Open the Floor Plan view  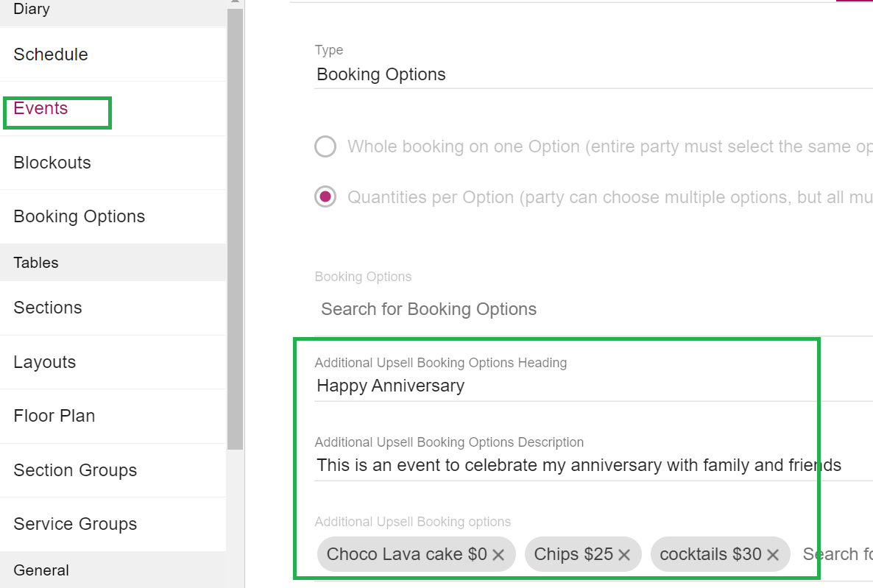click(x=54, y=416)
